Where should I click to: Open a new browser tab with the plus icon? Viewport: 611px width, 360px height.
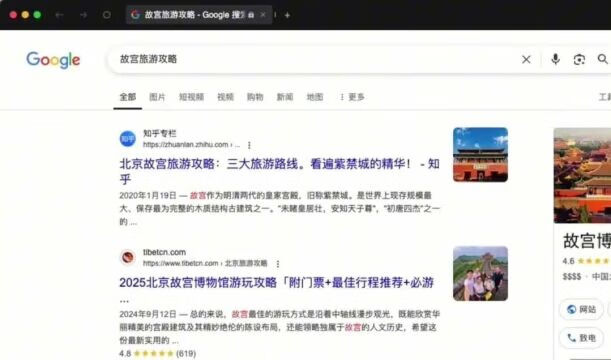[287, 15]
